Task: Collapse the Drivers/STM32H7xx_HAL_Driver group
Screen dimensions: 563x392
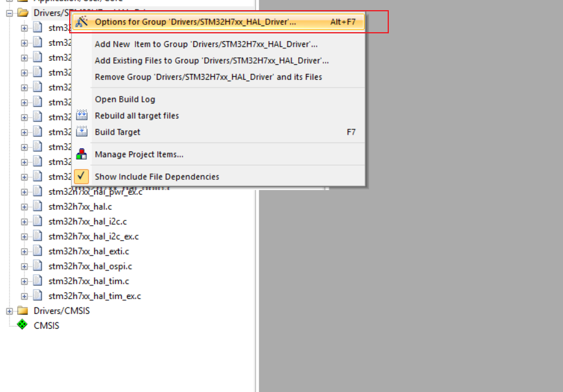Action: [x=10, y=13]
